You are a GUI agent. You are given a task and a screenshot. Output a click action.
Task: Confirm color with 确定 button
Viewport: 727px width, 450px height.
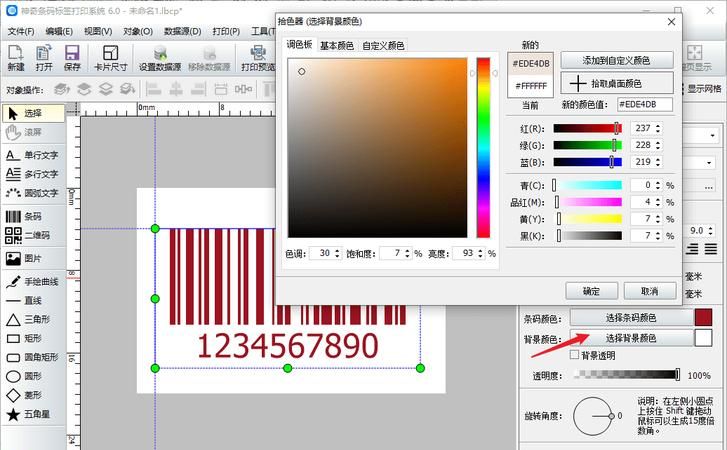(591, 291)
